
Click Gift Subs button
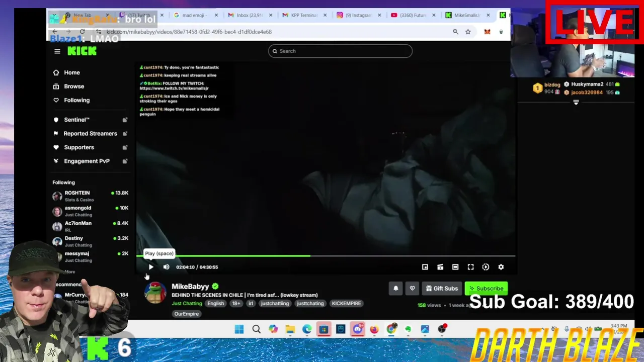(x=442, y=288)
